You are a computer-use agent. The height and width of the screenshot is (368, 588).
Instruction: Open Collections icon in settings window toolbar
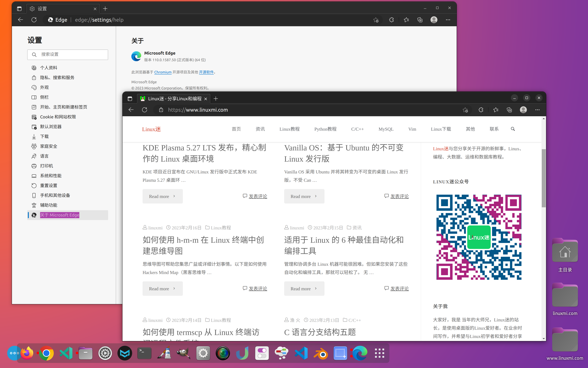click(420, 20)
